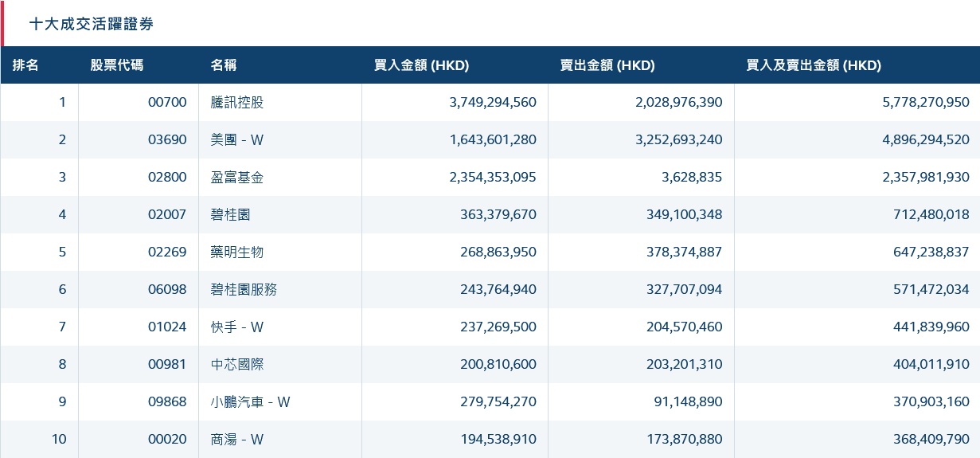The image size is (980, 458).
Task: Select sell amount 378,374,887
Action: point(685,252)
